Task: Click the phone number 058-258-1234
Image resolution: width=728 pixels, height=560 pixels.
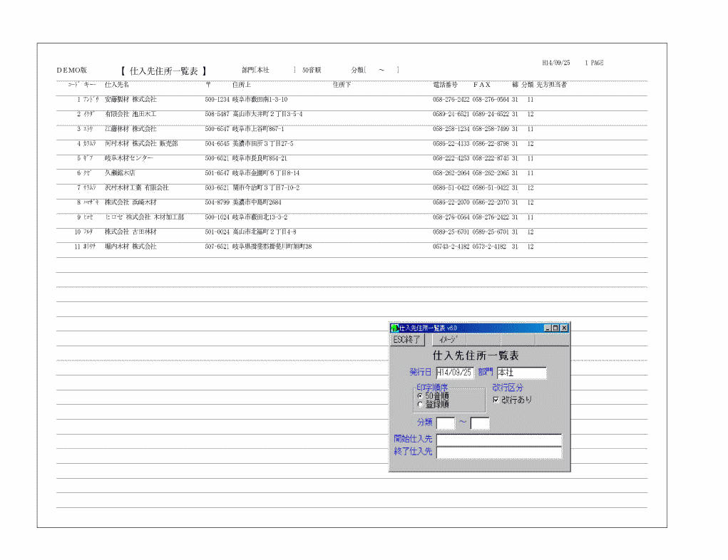Action: [451, 128]
